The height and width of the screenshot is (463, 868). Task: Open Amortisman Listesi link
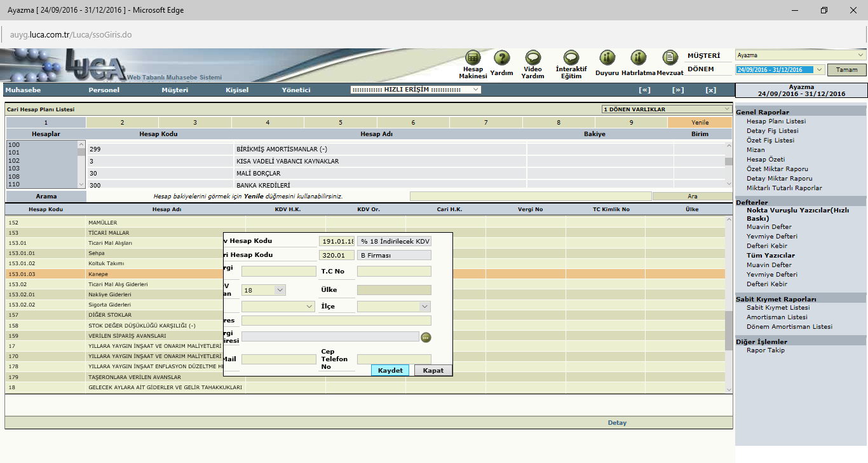(x=777, y=317)
